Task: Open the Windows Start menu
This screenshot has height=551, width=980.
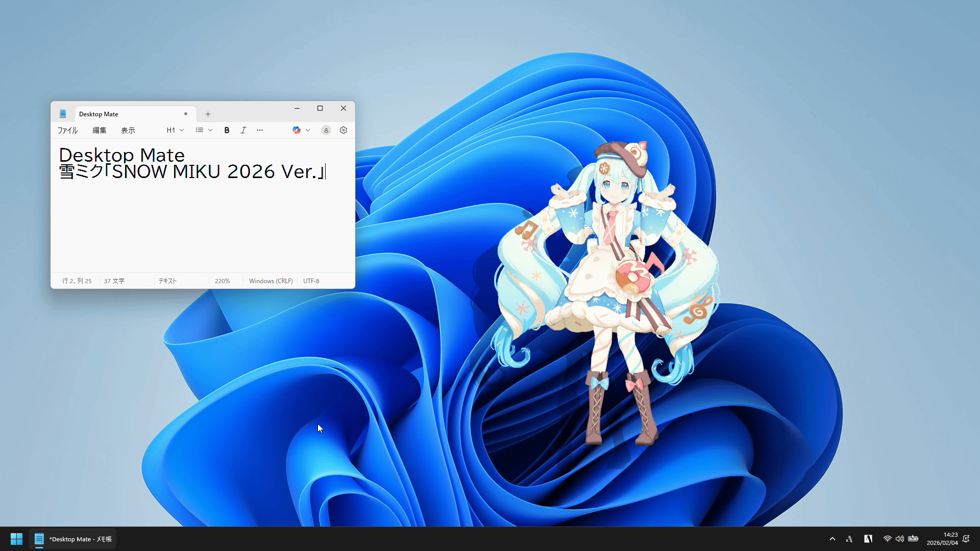Action: pyautogui.click(x=16, y=539)
